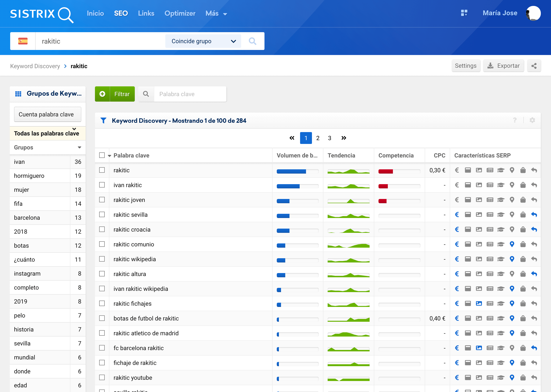Screen dimensions: 551x392
Task: Go to results page 2
Action: tap(318, 138)
